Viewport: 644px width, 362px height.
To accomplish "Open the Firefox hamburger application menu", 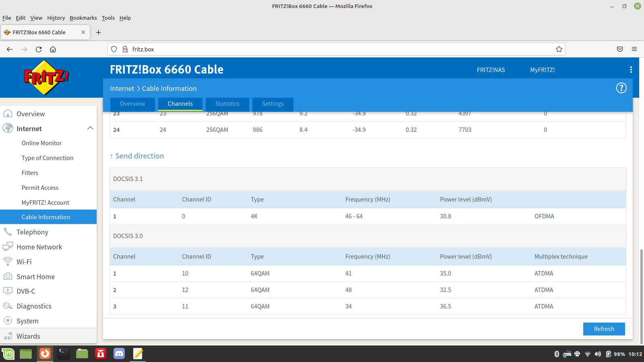I will pyautogui.click(x=634, y=49).
